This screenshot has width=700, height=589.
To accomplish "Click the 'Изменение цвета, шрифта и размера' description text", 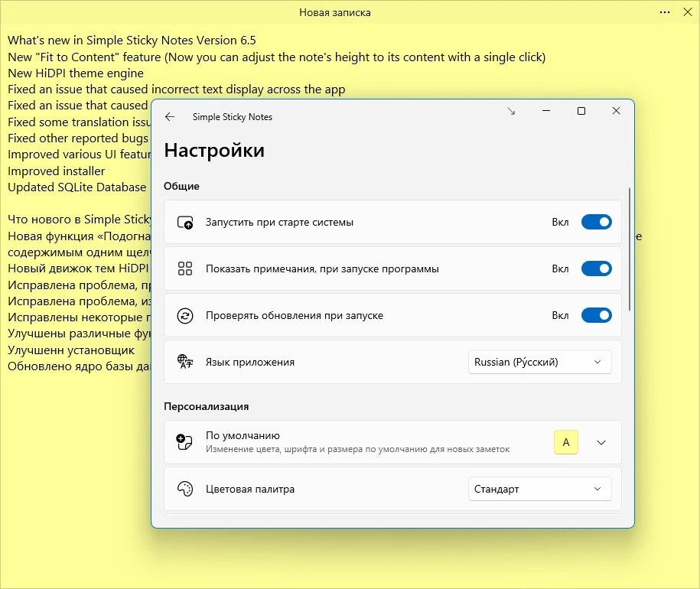I will [357, 449].
